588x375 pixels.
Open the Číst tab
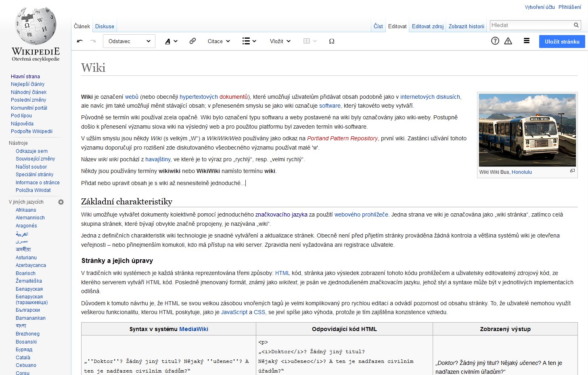click(378, 26)
